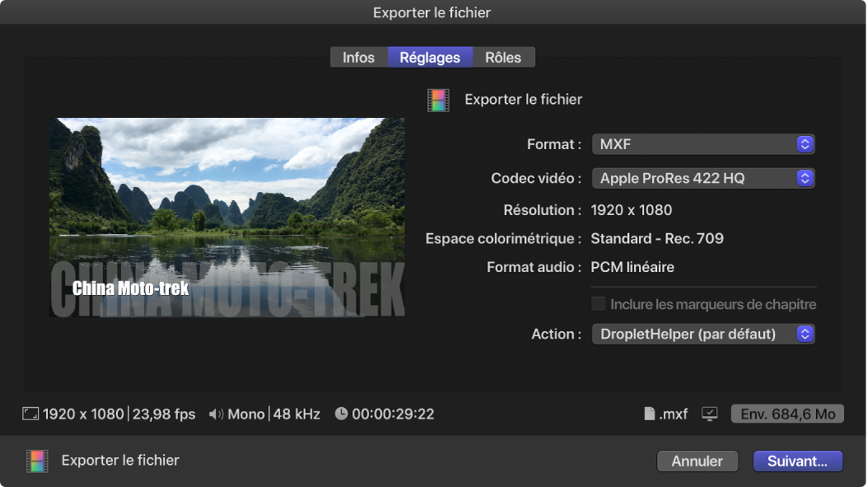Image resolution: width=868 pixels, height=487 pixels.
Task: Enable 'Inclure les marqueurs de chapitre'
Action: [x=598, y=304]
